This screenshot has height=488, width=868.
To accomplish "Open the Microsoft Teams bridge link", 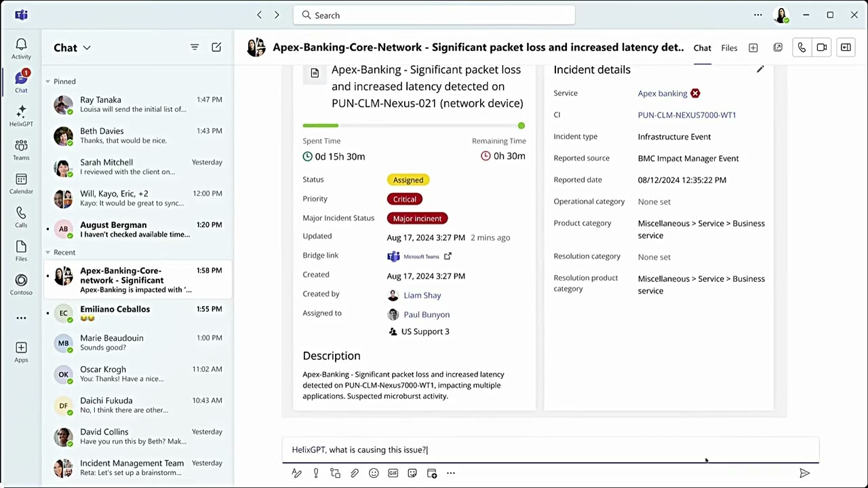I will pyautogui.click(x=419, y=256).
